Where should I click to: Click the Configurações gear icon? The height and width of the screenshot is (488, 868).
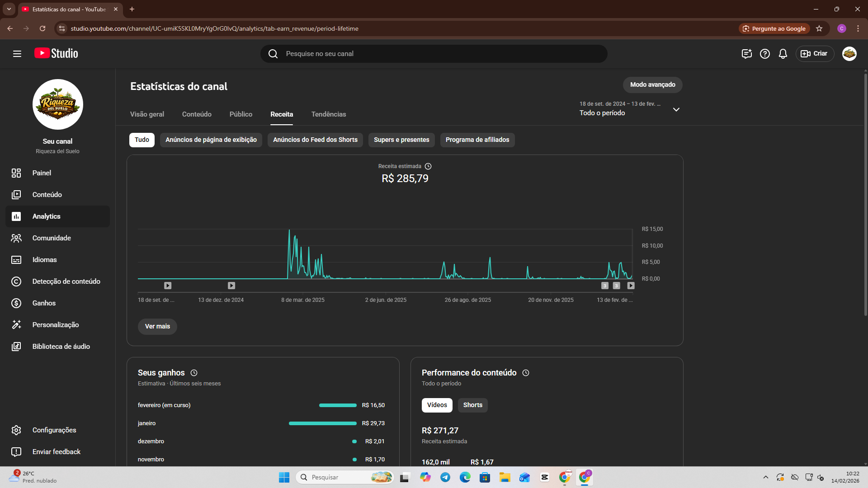pyautogui.click(x=16, y=430)
